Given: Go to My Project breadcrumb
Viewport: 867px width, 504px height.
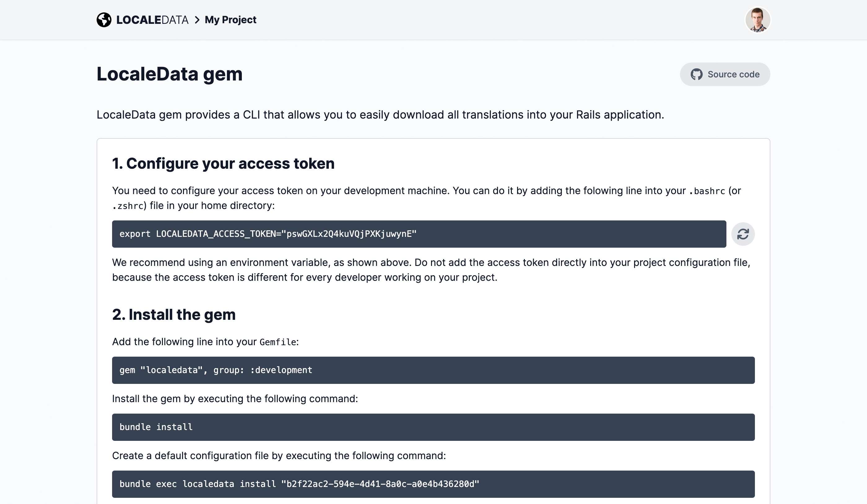Looking at the screenshot, I should 230,20.
